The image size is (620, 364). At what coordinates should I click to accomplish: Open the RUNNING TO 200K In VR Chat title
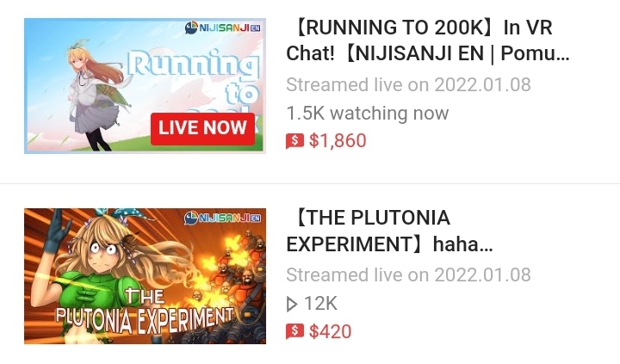click(x=427, y=40)
